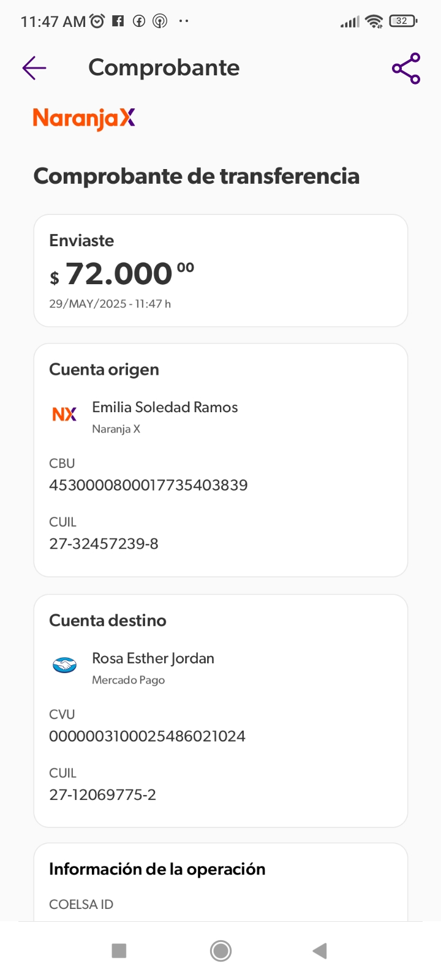
Task: Tap the Wi-Fi status icon
Action: 373,21
